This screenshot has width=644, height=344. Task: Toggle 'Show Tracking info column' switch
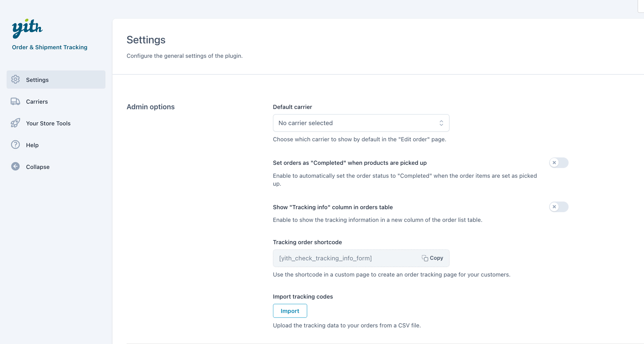pyautogui.click(x=558, y=207)
